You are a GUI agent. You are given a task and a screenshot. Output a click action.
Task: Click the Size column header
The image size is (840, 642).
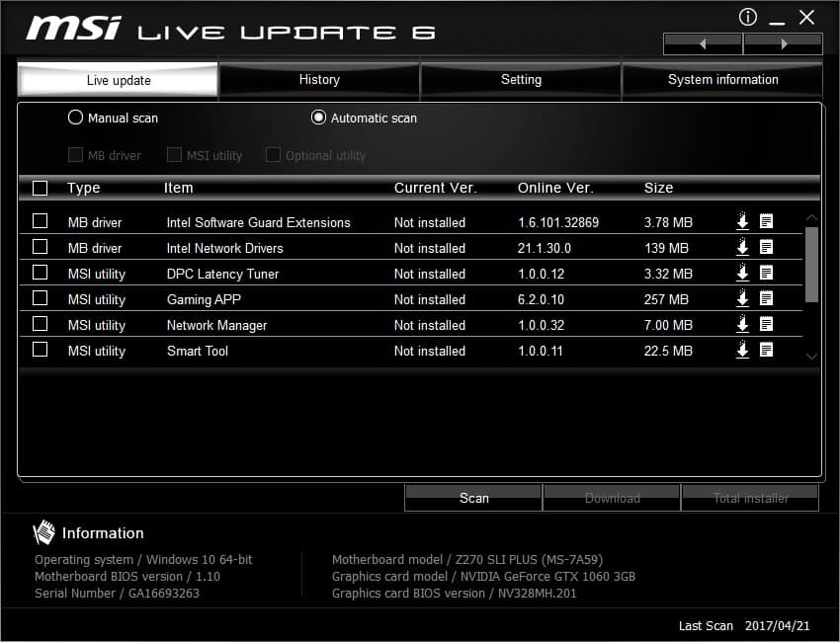click(x=658, y=188)
